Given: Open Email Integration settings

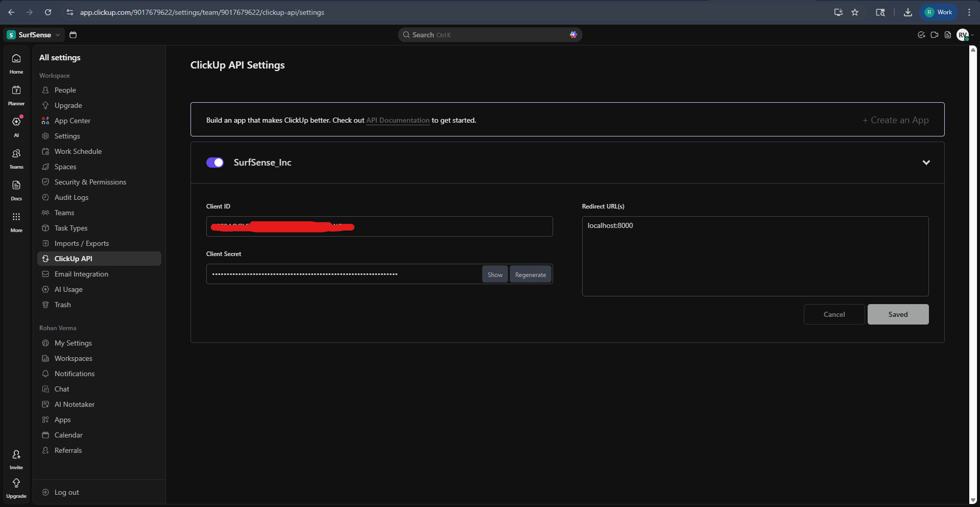Looking at the screenshot, I should (x=81, y=274).
